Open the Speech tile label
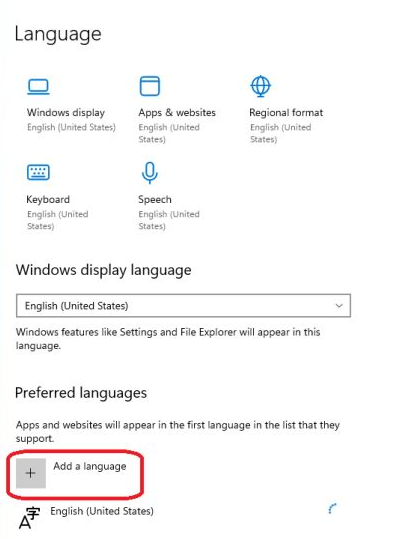Image resolution: width=401 pixels, height=539 pixels. click(x=155, y=199)
